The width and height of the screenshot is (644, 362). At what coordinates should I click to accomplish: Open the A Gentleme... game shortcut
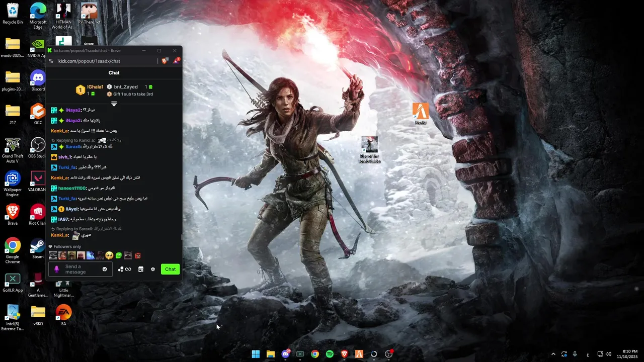tap(38, 285)
